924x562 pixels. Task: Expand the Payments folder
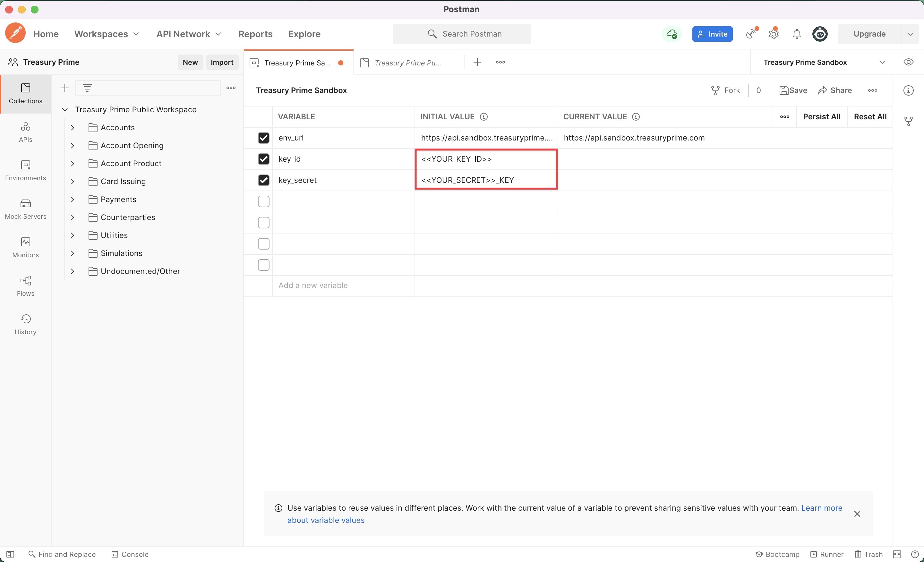[73, 200]
